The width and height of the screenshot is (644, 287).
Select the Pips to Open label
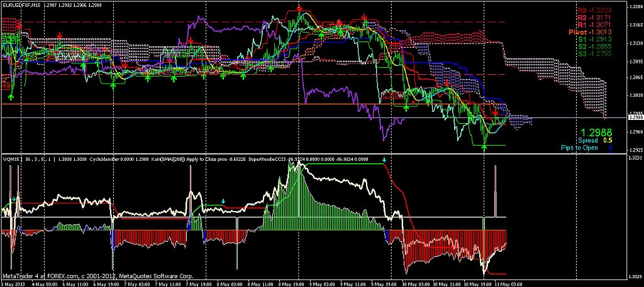(580, 149)
